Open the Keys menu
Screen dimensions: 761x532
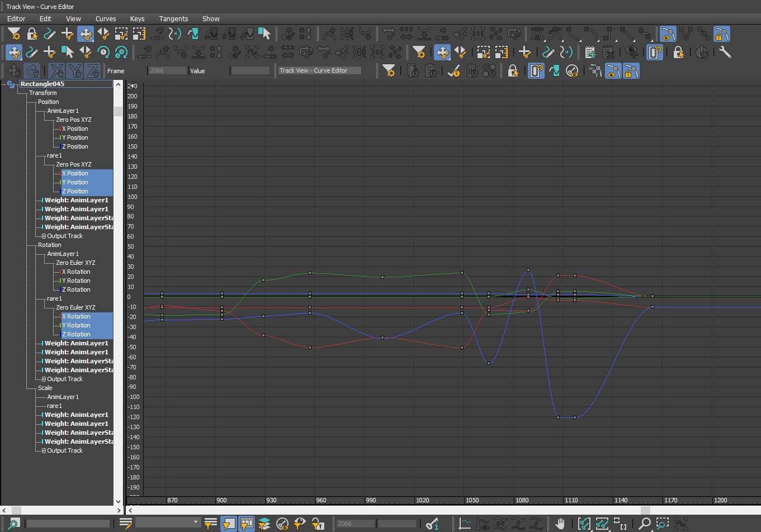(x=137, y=18)
